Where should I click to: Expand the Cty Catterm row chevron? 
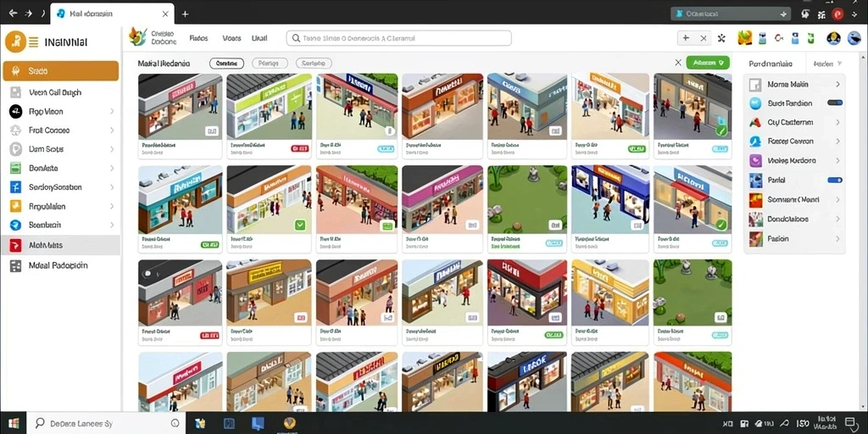[x=837, y=122]
